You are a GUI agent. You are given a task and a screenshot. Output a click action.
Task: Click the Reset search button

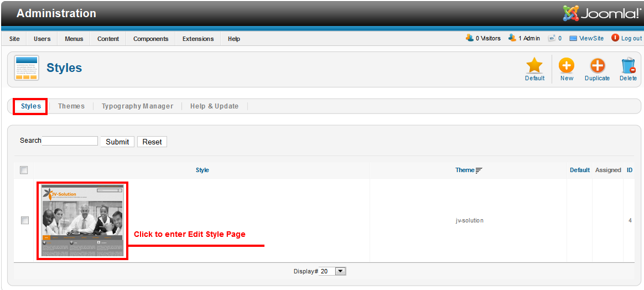pyautogui.click(x=152, y=142)
